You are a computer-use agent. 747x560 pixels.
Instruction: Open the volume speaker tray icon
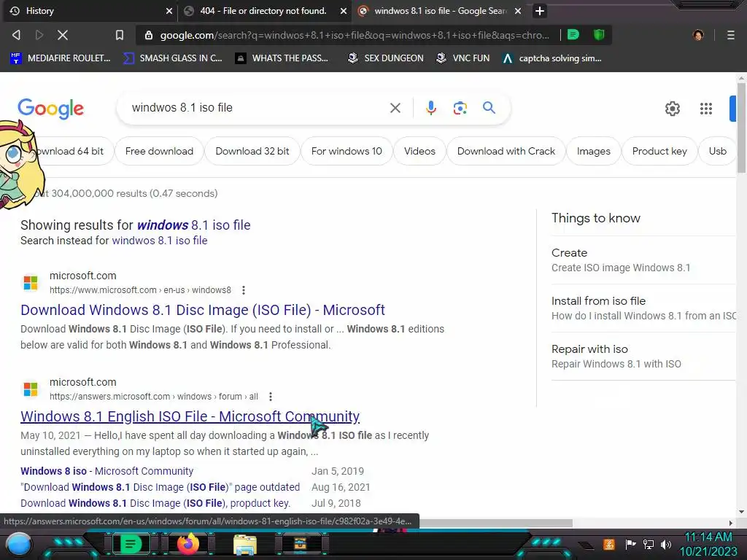click(x=666, y=544)
